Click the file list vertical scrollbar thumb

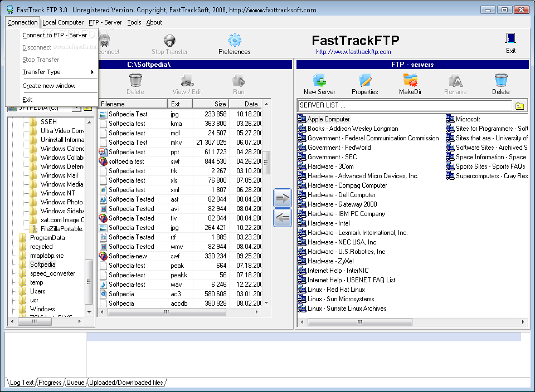pos(266,163)
